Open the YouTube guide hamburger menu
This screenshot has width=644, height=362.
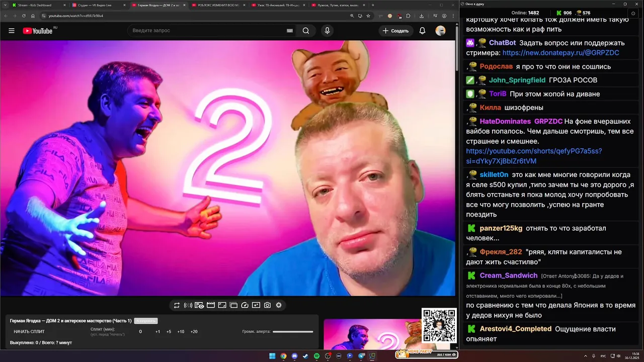[12, 31]
